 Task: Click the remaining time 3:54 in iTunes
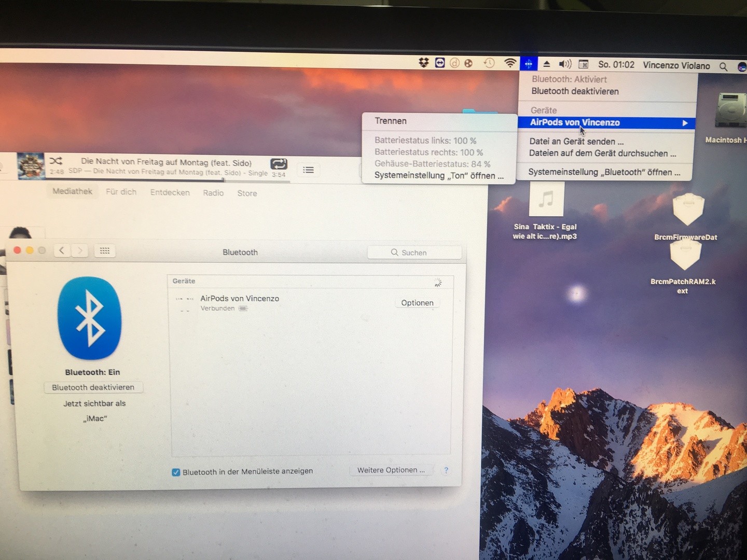pyautogui.click(x=279, y=175)
